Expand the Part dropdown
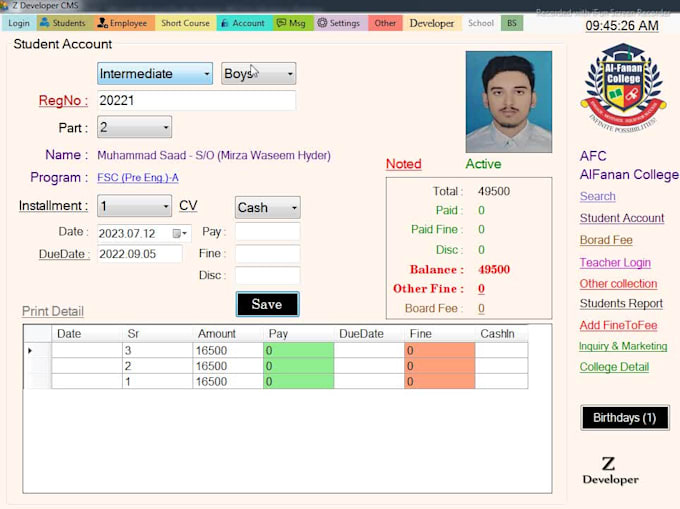Image resolution: width=680 pixels, height=509 pixels. pos(166,127)
